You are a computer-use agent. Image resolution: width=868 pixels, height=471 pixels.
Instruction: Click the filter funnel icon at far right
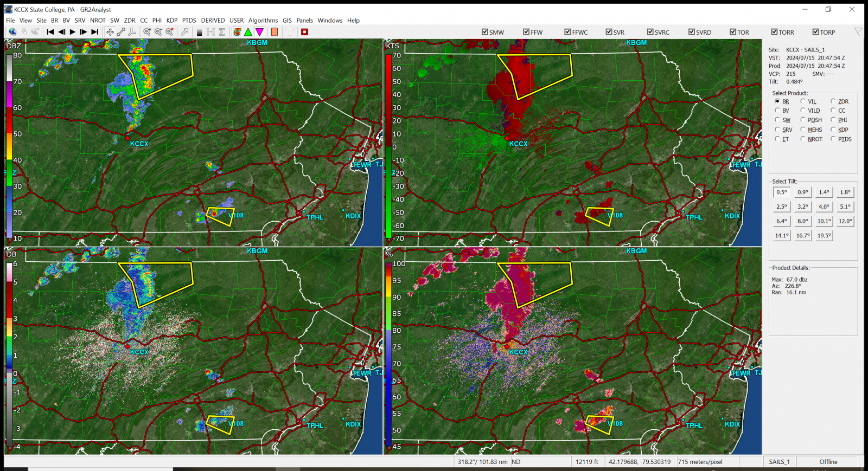858,32
